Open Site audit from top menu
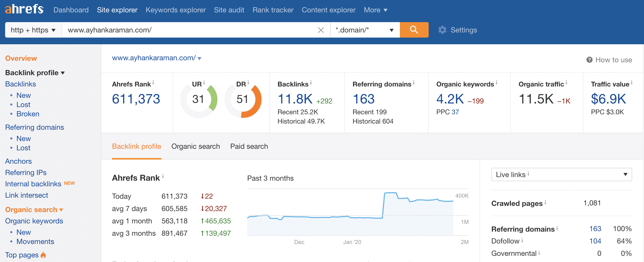 pyautogui.click(x=229, y=10)
